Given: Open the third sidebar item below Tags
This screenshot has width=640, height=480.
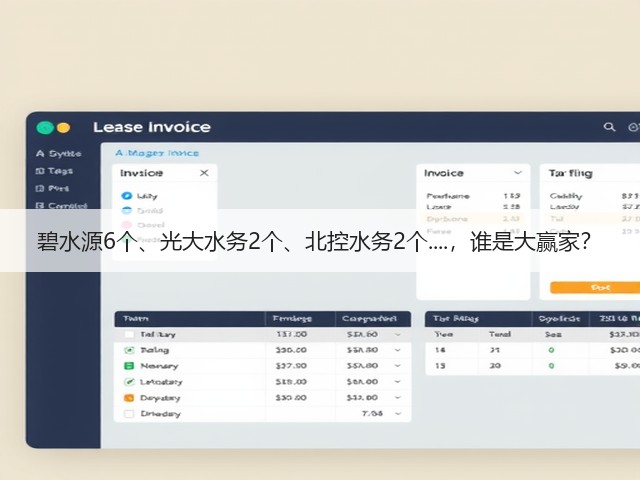Looking at the screenshot, I should [x=52, y=188].
